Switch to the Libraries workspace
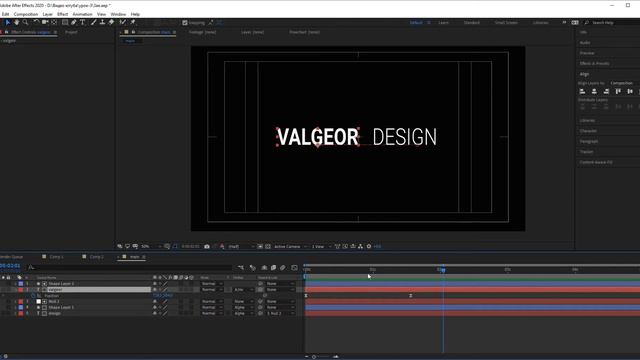640x360 pixels. 540,23
